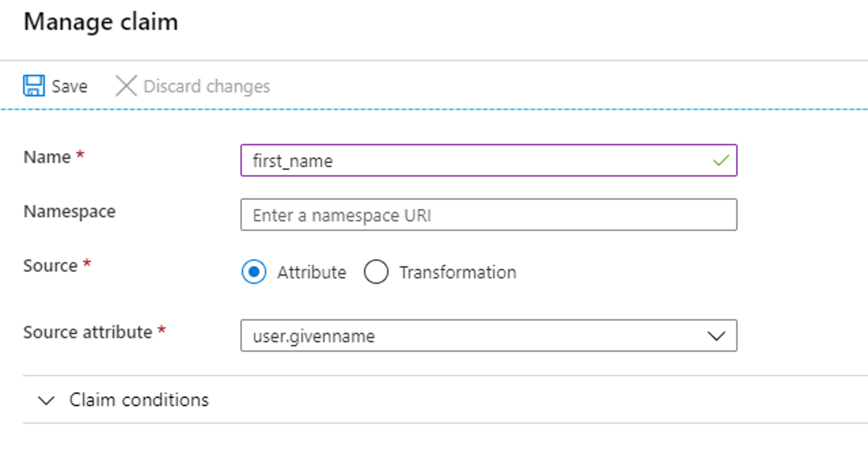Click the Claim conditions heading text
This screenshot has height=455, width=868.
139,400
